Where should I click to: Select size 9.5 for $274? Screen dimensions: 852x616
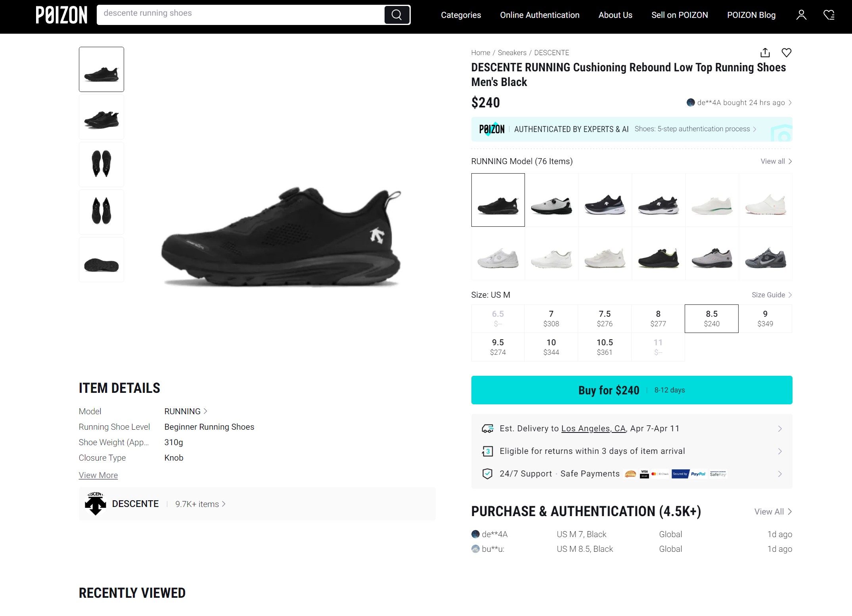coord(498,347)
